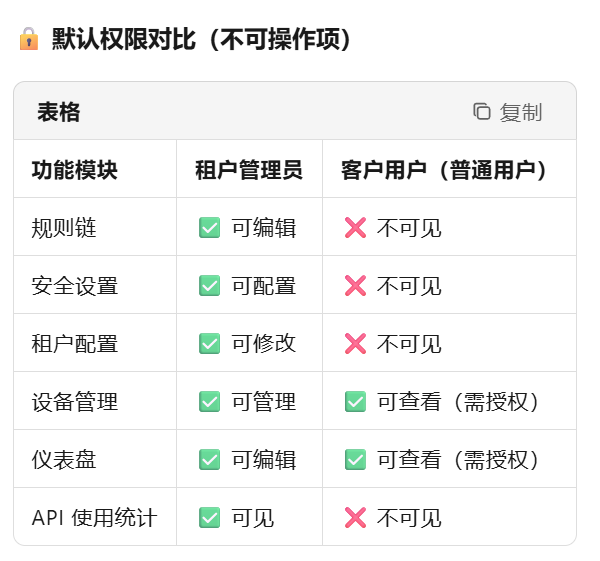Image resolution: width=600 pixels, height=561 pixels.
Task: Click the 租户管理员 column header
Action: coord(249,170)
